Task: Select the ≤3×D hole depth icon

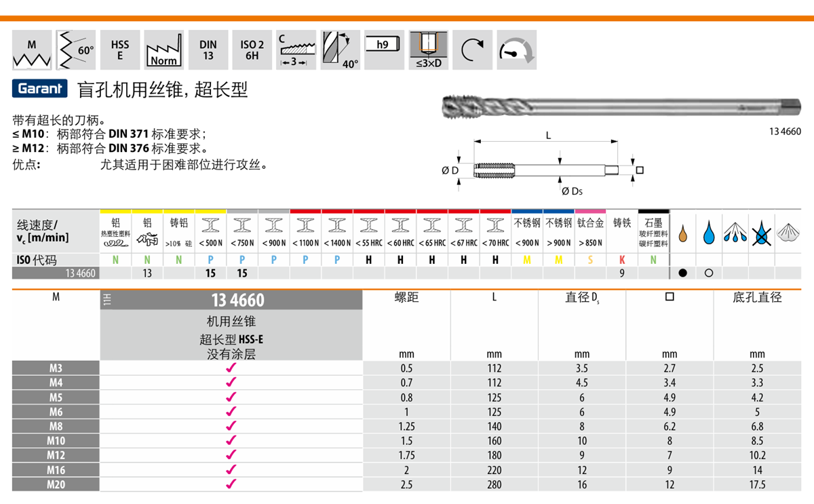Action: [429, 50]
